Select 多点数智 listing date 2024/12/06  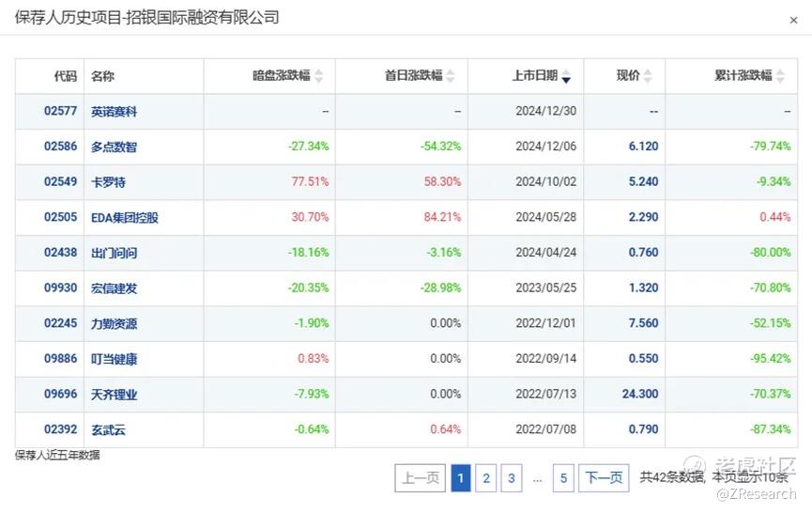click(x=545, y=147)
